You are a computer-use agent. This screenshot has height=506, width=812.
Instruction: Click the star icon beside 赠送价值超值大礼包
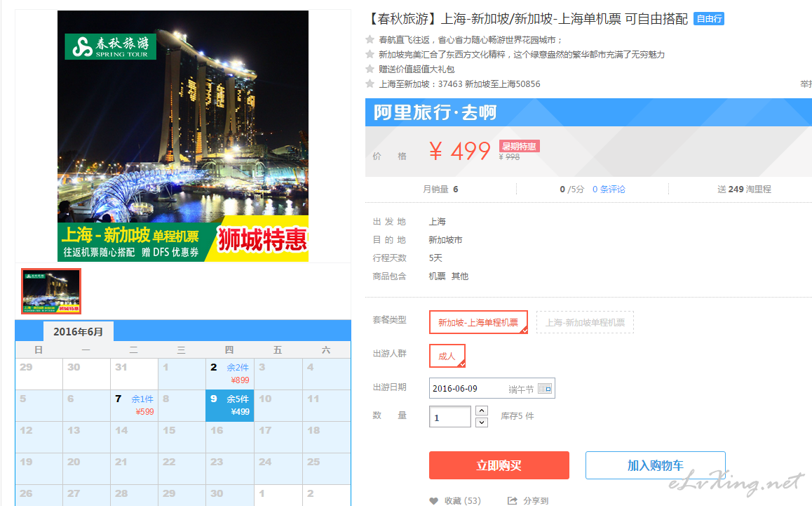tap(370, 69)
